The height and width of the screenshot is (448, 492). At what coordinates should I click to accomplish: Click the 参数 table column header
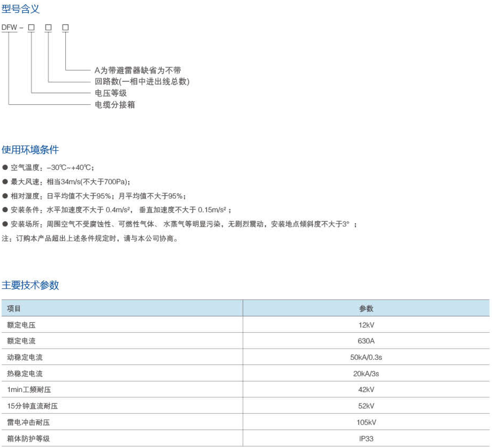click(366, 308)
